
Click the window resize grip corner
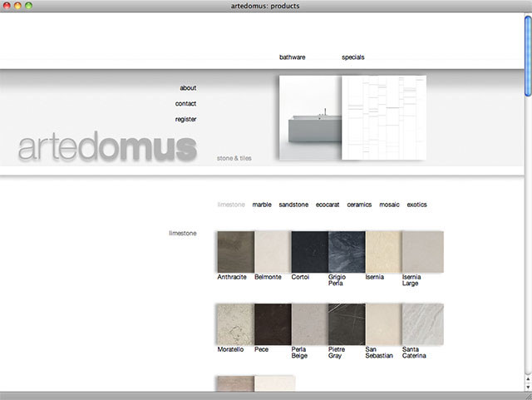pos(528,396)
